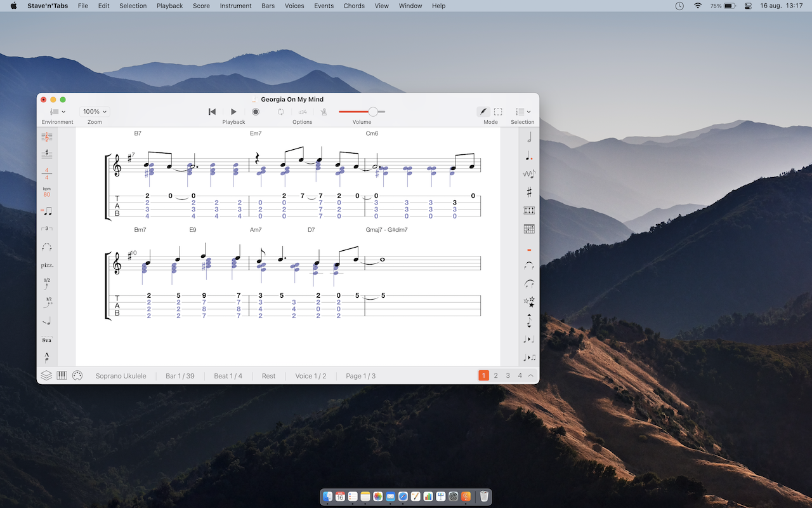
Task: Select orange voice 1 button
Action: coord(483,376)
